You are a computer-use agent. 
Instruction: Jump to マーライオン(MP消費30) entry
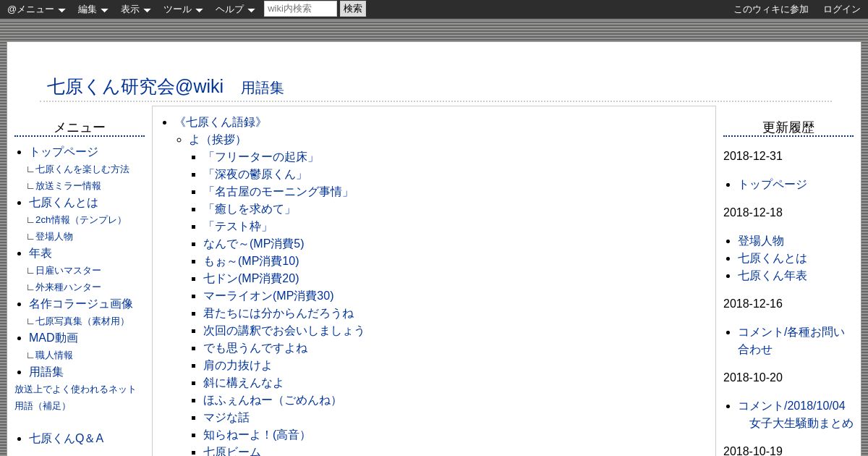[268, 296]
